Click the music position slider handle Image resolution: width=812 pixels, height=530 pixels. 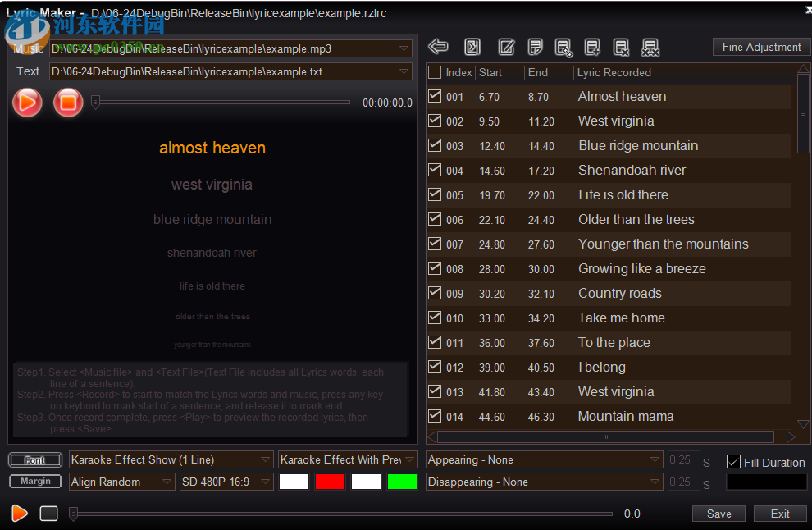(x=95, y=102)
